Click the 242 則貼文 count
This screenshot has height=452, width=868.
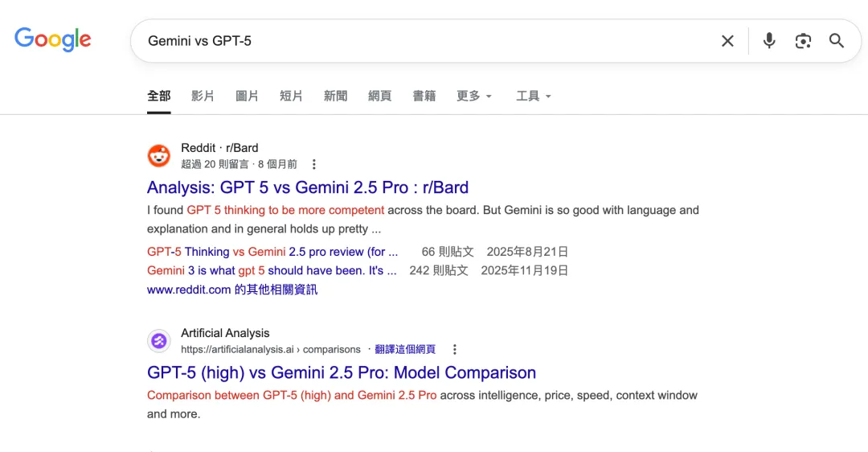(439, 270)
